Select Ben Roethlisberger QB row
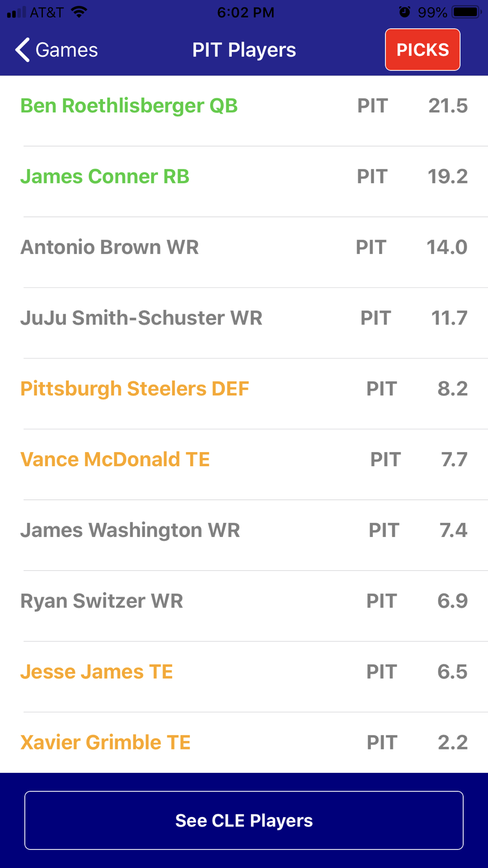Viewport: 488px width, 868px height. coord(129,106)
